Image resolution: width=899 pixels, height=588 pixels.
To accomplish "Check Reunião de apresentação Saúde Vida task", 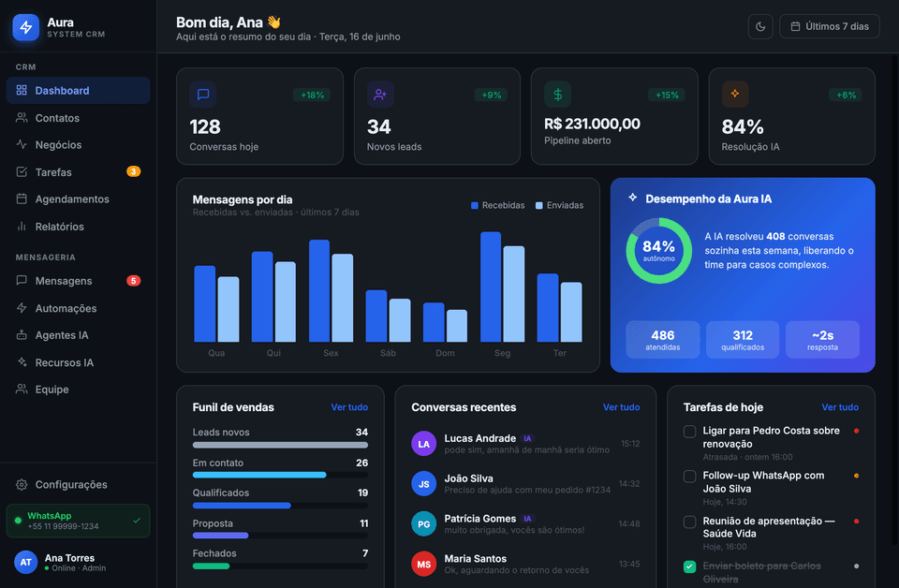I will (690, 522).
